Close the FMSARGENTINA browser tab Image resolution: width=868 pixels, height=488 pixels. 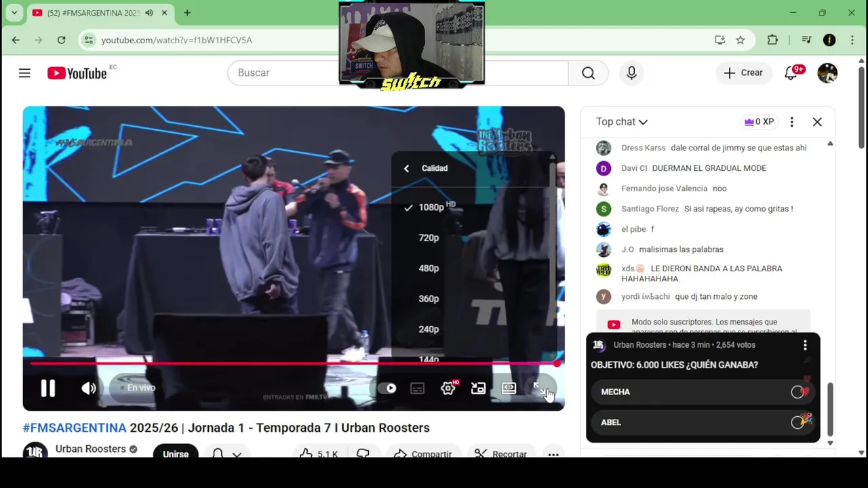click(164, 13)
